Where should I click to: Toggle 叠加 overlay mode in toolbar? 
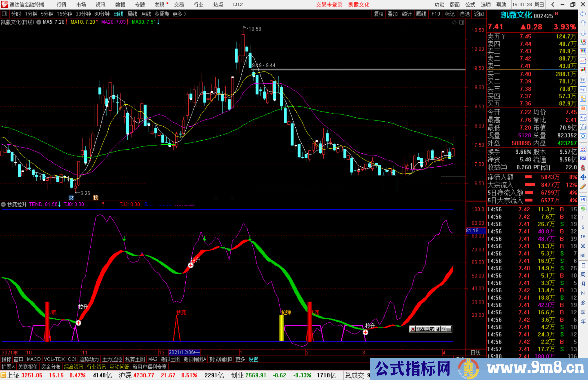tap(393, 14)
